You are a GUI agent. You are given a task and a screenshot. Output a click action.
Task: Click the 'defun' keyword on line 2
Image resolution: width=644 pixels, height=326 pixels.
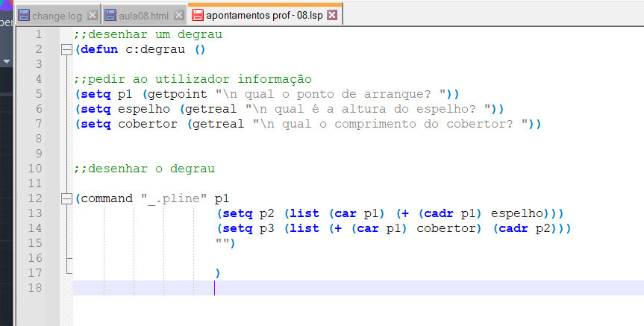99,49
